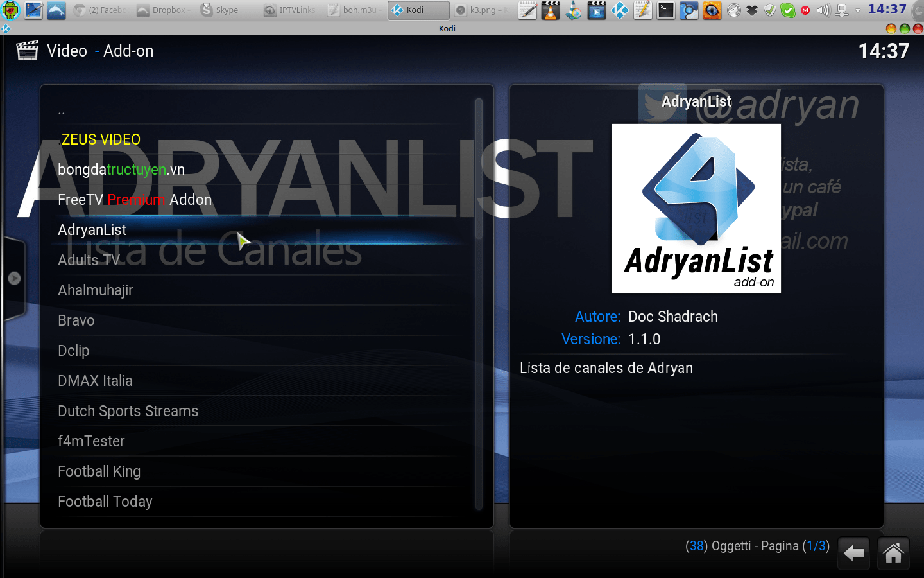Click the desktop whiteboard launcher icon
Image resolution: width=924 pixels, height=578 pixels.
point(33,10)
